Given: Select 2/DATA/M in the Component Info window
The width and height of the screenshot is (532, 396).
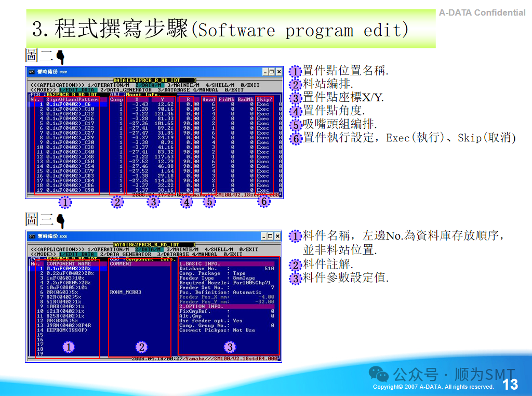Looking at the screenshot, I should click(149, 249).
